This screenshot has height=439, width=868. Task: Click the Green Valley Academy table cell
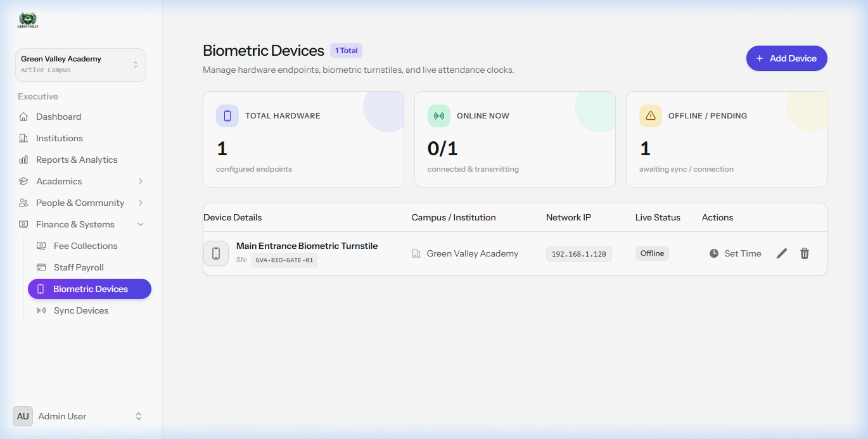click(472, 253)
